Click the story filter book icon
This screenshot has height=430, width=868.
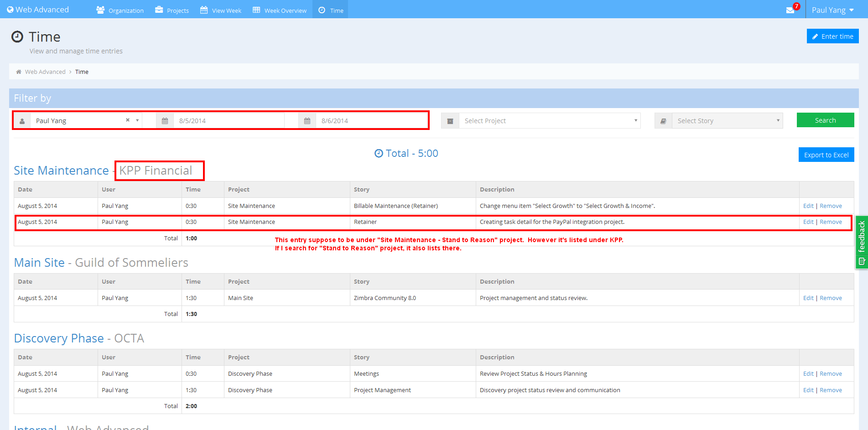[663, 121]
